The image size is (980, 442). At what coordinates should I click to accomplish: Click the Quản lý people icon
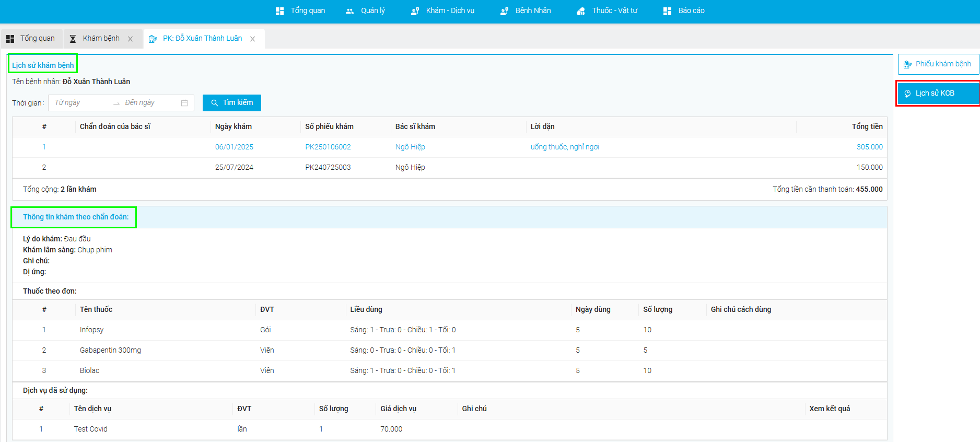point(350,11)
